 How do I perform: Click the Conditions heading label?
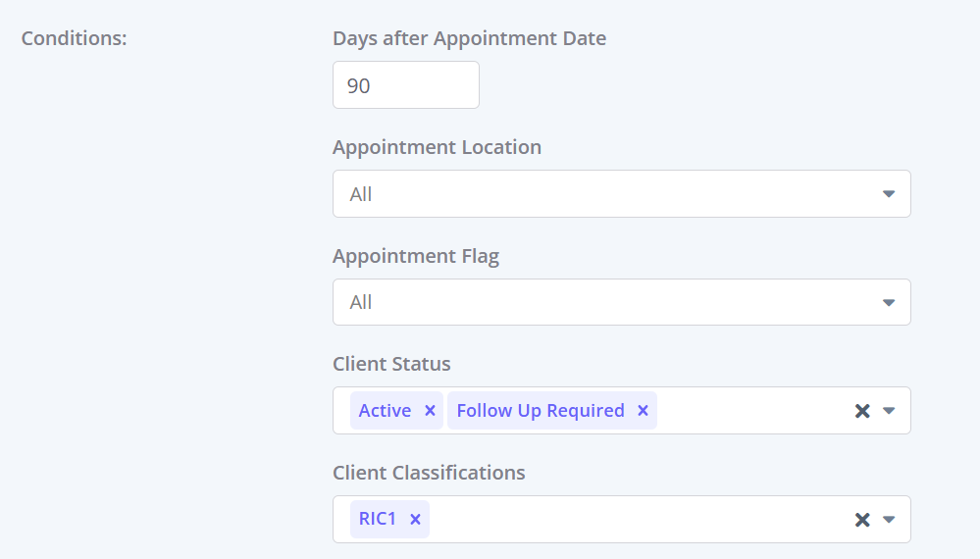click(x=74, y=38)
